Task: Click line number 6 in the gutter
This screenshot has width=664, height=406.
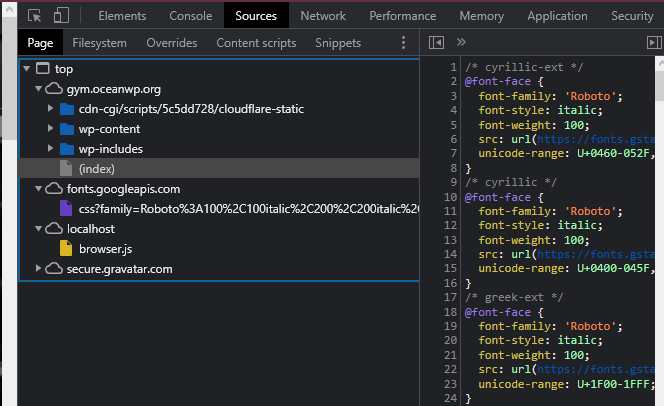Action: point(454,139)
